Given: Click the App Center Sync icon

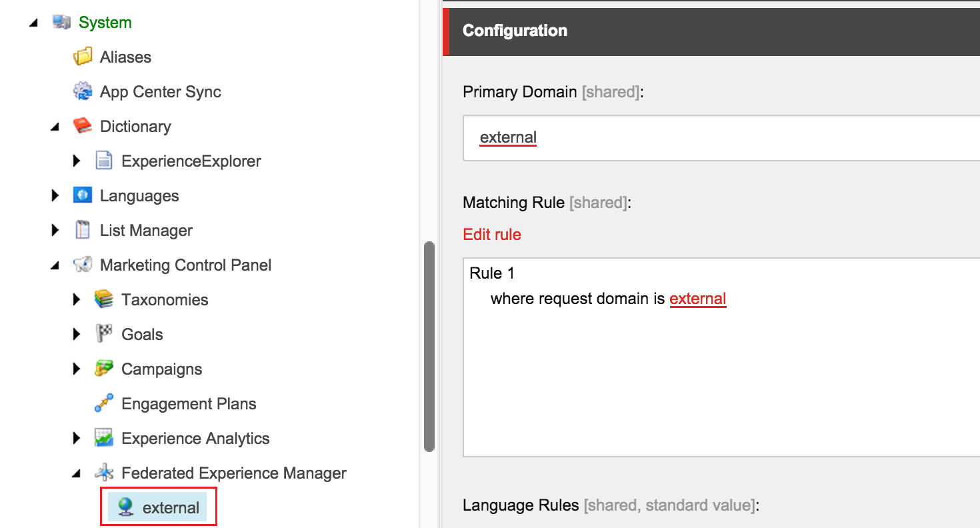Looking at the screenshot, I should tap(83, 92).
